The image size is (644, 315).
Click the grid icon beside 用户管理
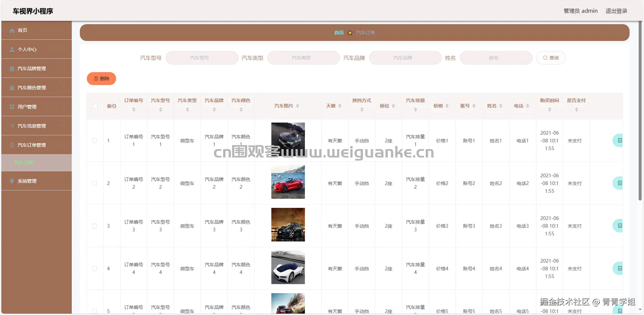point(12,107)
